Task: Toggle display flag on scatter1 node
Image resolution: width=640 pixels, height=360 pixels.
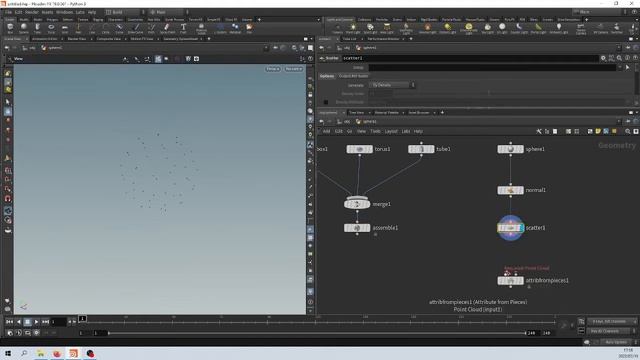Action: click(521, 228)
